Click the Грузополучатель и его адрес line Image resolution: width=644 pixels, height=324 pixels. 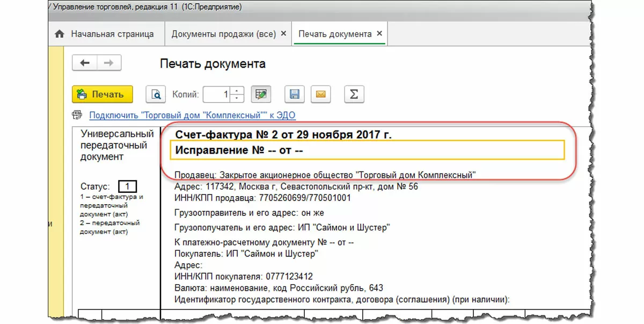(x=282, y=228)
